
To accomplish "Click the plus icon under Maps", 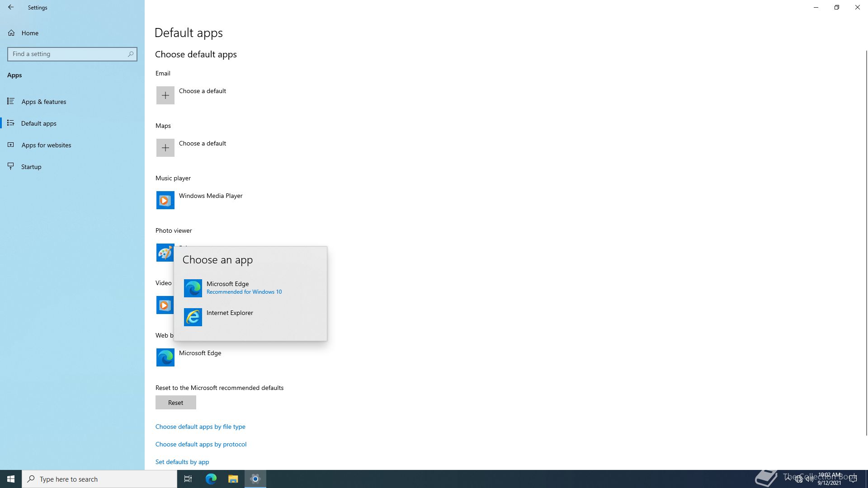I will pyautogui.click(x=165, y=148).
